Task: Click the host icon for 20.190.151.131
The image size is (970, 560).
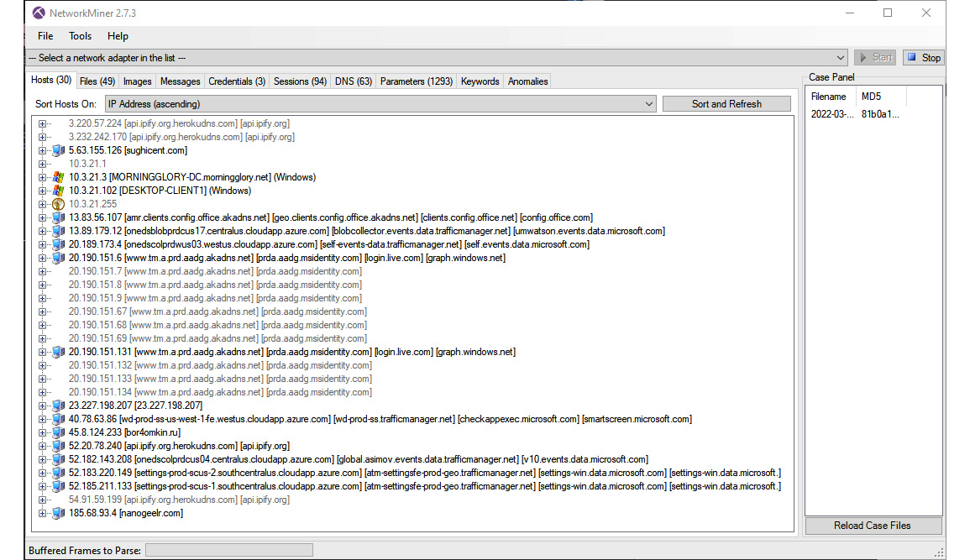Action: (x=58, y=352)
